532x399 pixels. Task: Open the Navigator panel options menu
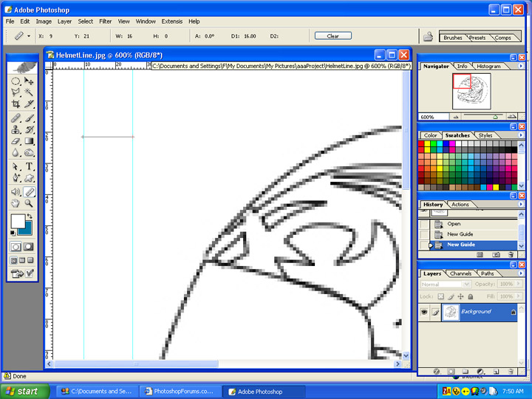(x=519, y=66)
